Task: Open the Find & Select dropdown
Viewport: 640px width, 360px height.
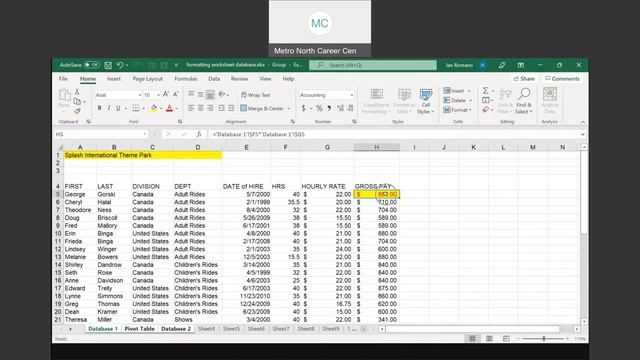Action: click(x=524, y=102)
